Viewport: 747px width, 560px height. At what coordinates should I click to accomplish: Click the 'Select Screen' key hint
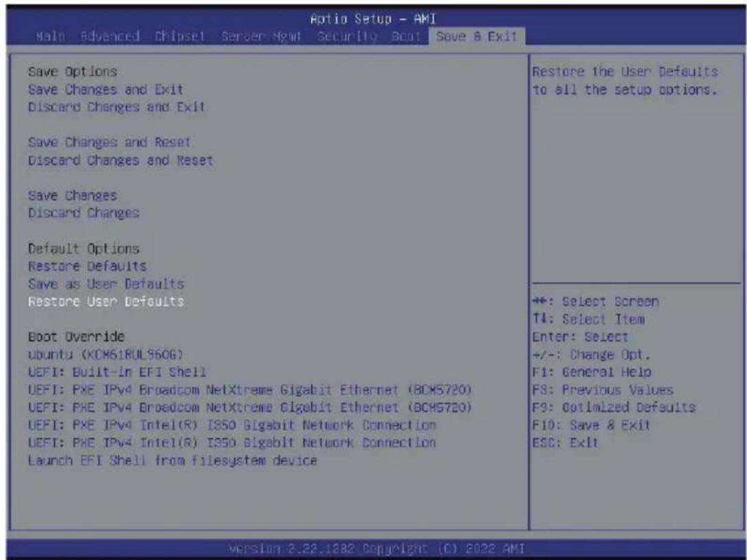[596, 302]
